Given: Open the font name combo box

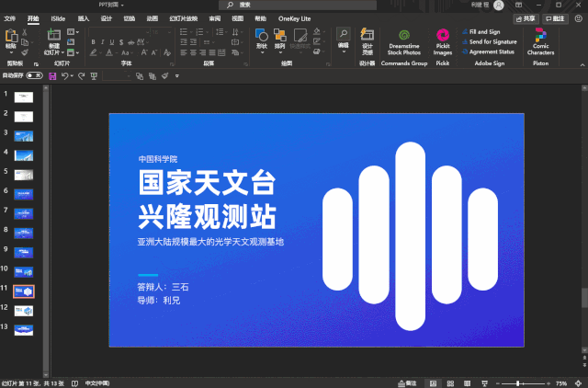Looking at the screenshot, I should (x=119, y=32).
